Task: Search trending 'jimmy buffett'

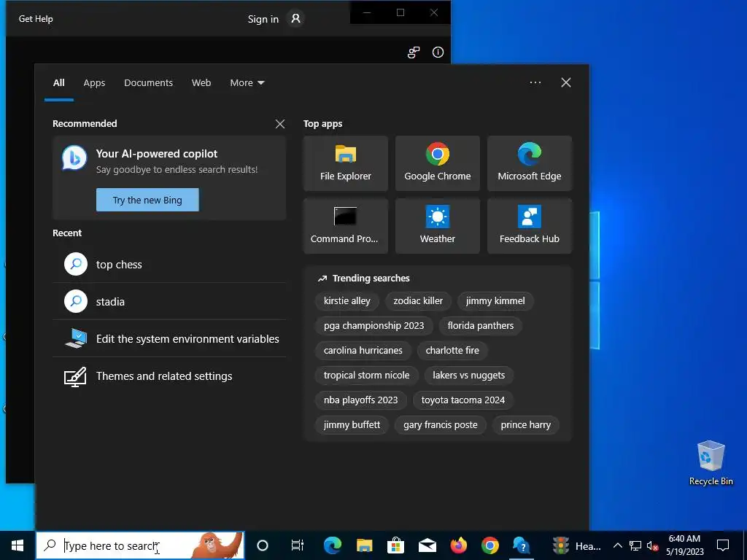Action: pos(352,425)
